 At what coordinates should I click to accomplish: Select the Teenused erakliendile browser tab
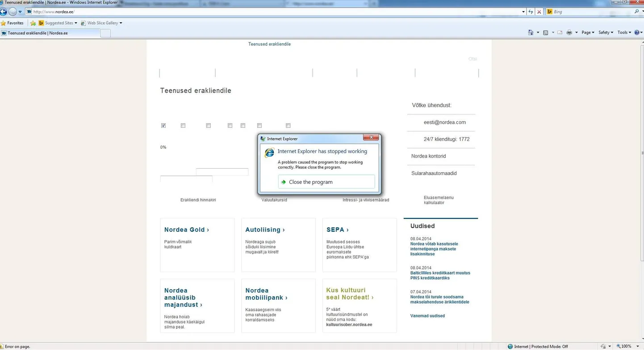[50, 33]
